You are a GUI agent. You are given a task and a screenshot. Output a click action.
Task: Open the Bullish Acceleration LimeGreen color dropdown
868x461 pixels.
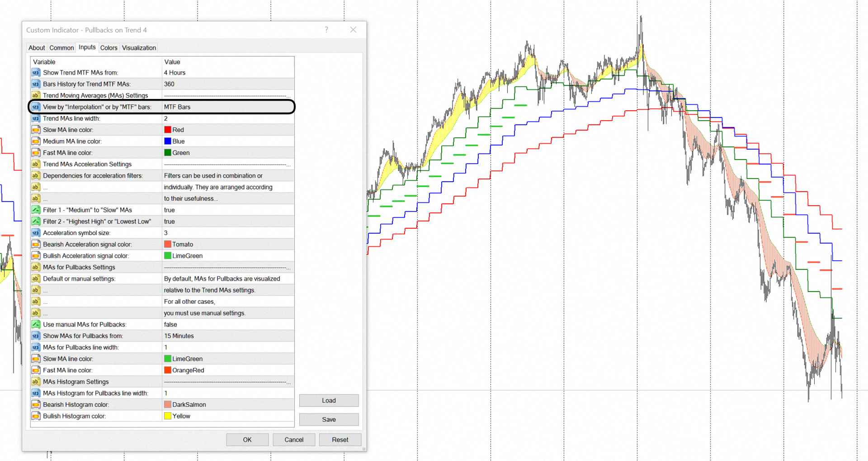(x=228, y=256)
